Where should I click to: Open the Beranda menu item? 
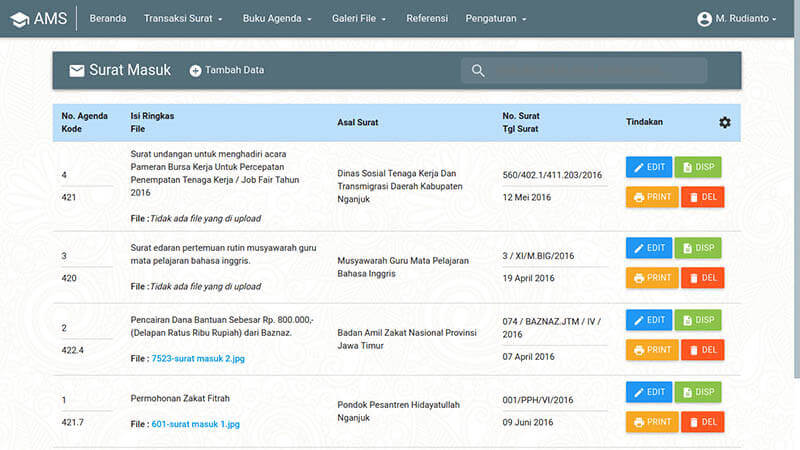pos(108,18)
